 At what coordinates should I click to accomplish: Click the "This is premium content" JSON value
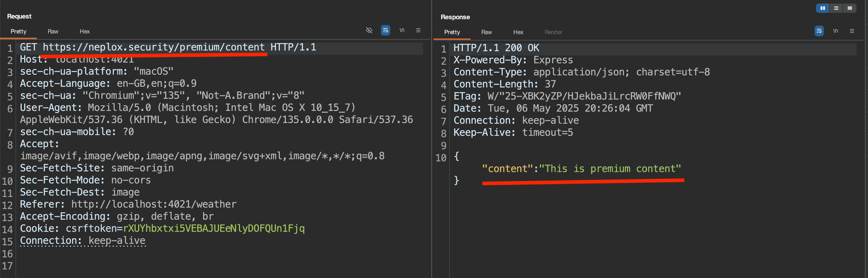(610, 168)
